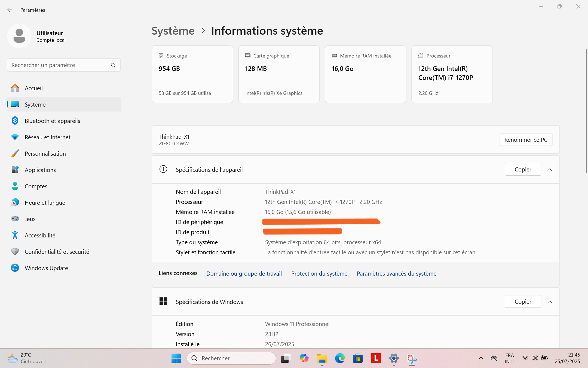Collapse the Spécifications de l'appareil section
This screenshot has width=588, height=368.
550,170
